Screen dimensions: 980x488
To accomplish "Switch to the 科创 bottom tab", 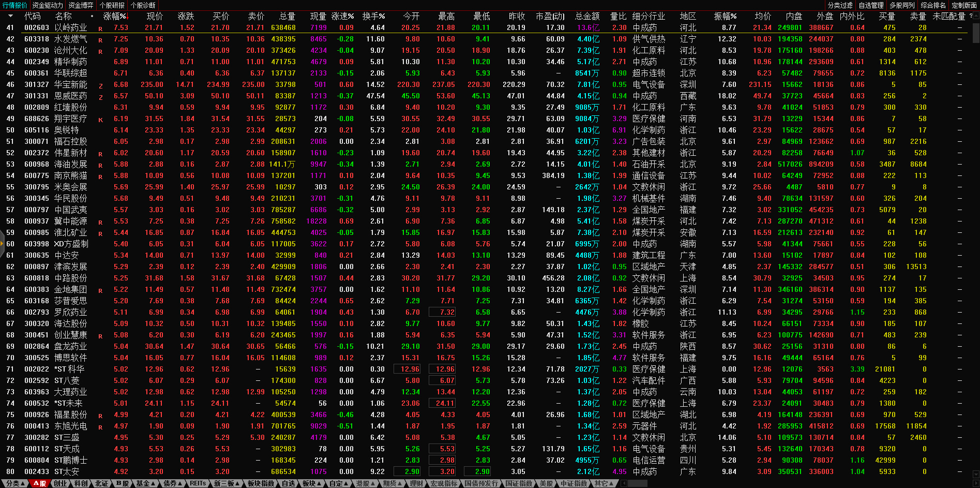I will (81, 483).
